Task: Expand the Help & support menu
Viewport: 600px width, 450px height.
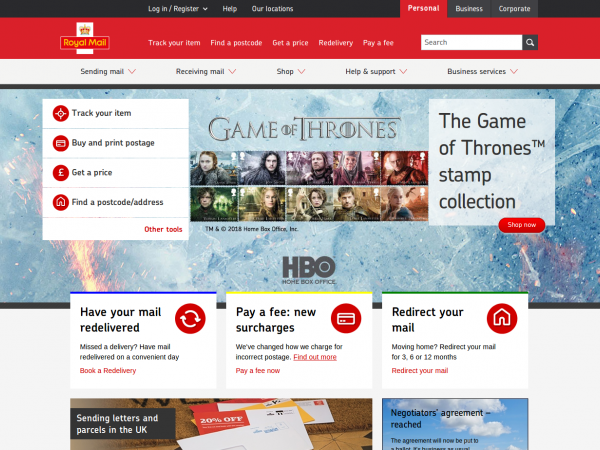Action: coord(376,72)
